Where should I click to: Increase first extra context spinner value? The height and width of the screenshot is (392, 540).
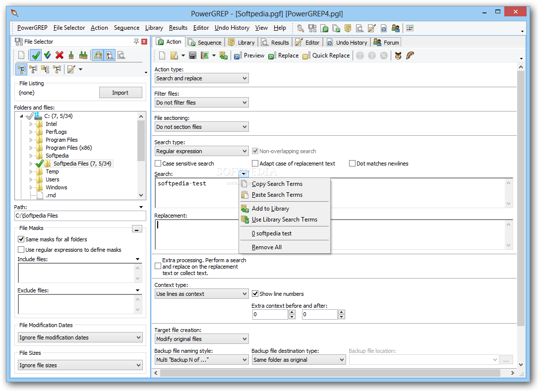pos(292,312)
